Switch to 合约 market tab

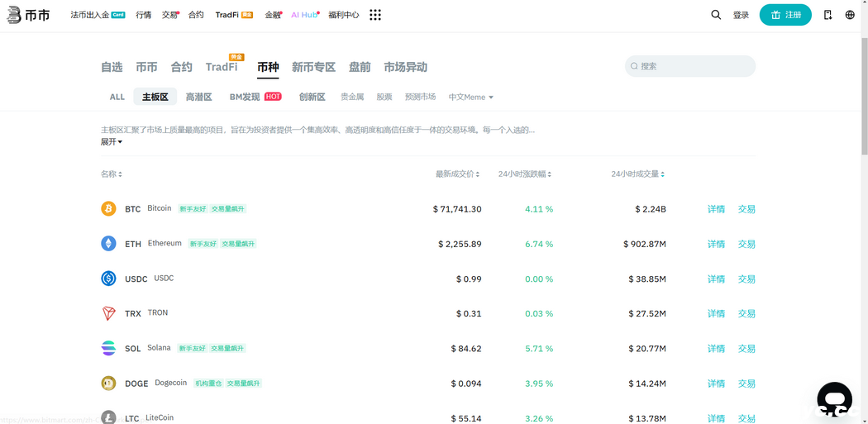point(182,67)
